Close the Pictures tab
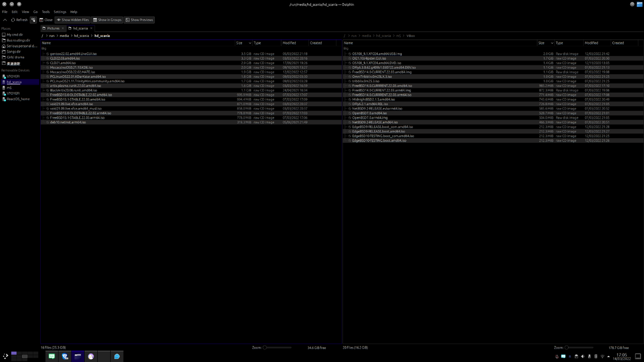644x362 pixels. [62, 28]
